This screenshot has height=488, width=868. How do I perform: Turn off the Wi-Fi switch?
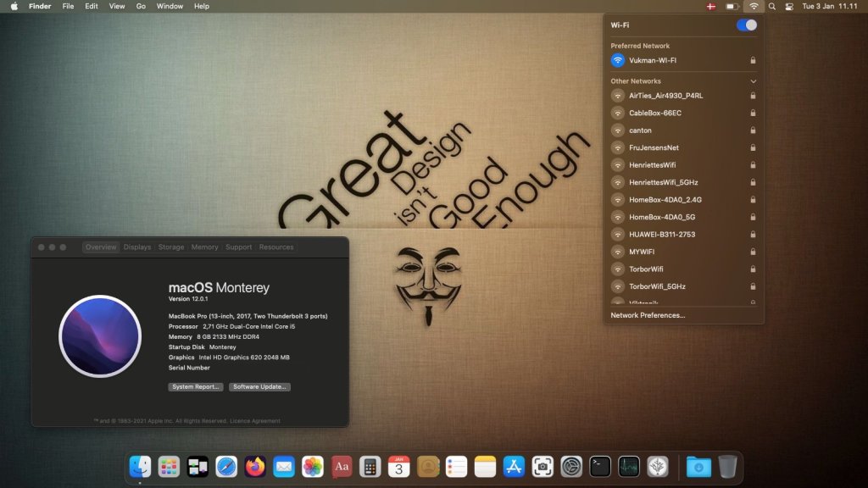[x=746, y=25]
